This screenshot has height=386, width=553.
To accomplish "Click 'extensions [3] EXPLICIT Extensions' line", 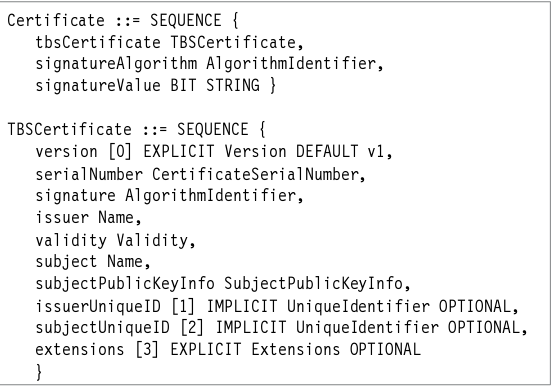I will (228, 349).
